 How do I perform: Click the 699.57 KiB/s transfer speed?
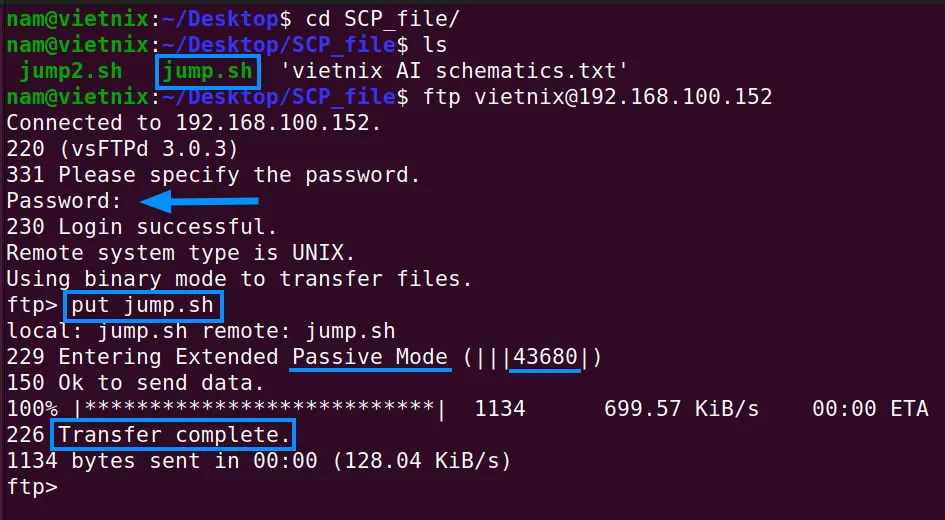[681, 409]
